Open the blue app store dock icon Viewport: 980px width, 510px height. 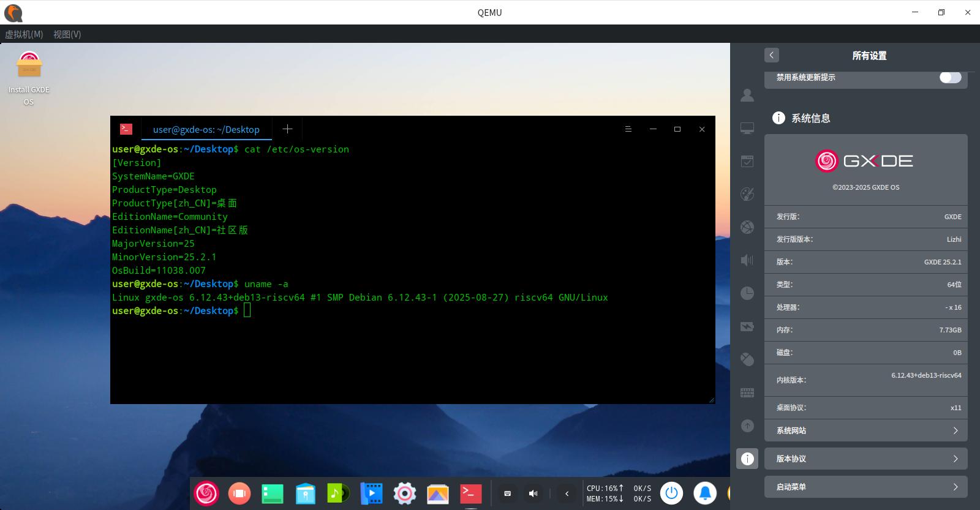[306, 493]
